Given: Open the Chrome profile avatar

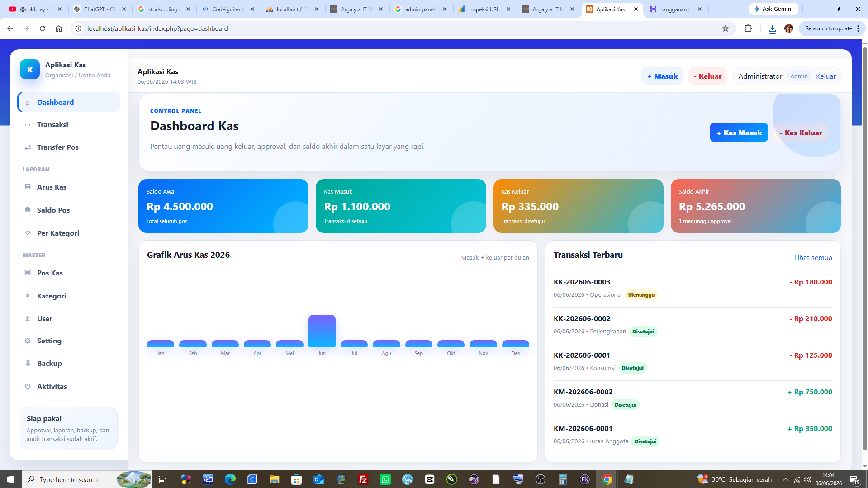Looking at the screenshot, I should (x=789, y=28).
